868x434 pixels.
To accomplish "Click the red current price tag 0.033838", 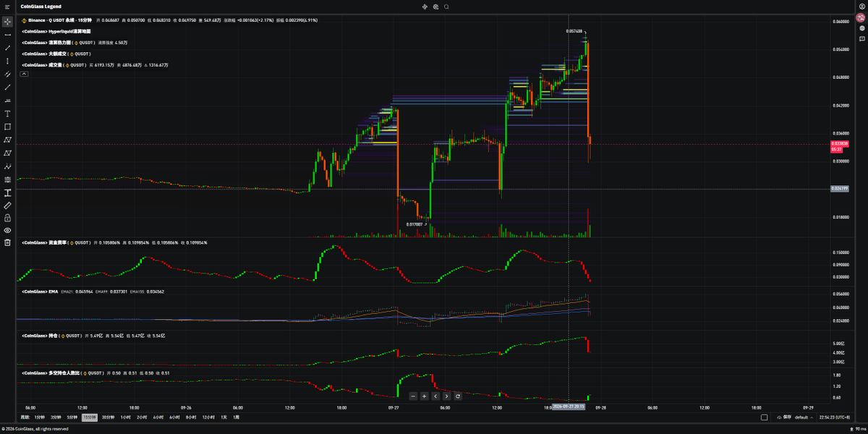I will 839,144.
